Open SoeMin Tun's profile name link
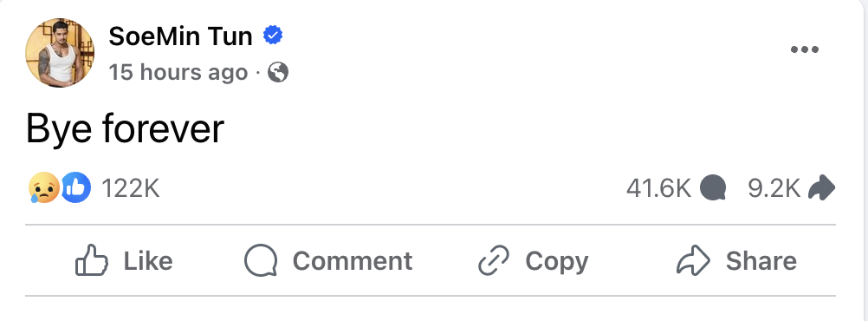 pyautogui.click(x=180, y=36)
